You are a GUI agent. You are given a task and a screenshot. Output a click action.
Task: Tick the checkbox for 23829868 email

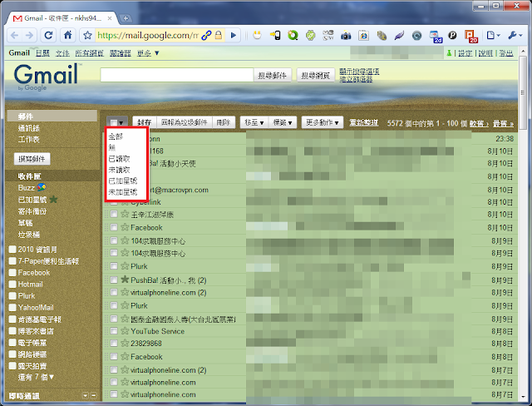114,344
